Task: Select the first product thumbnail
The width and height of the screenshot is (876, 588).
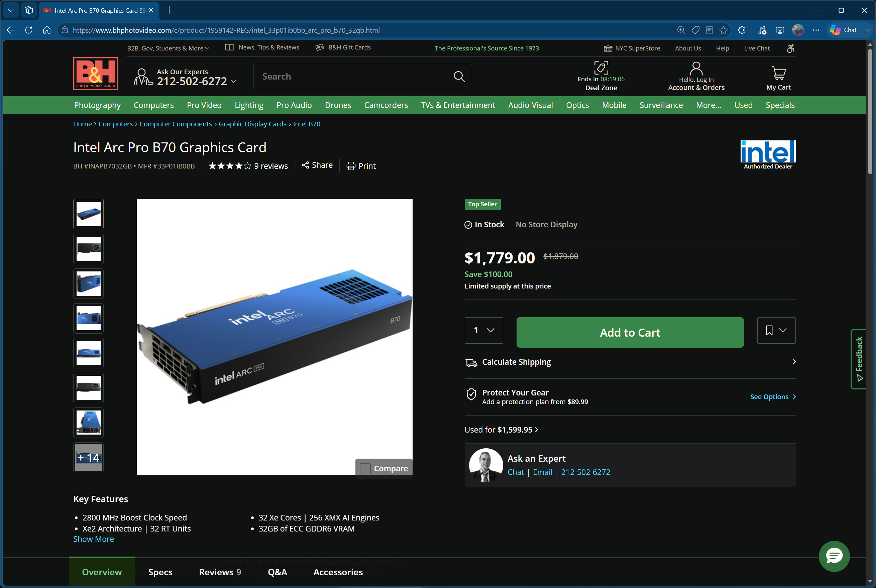Action: (88, 214)
